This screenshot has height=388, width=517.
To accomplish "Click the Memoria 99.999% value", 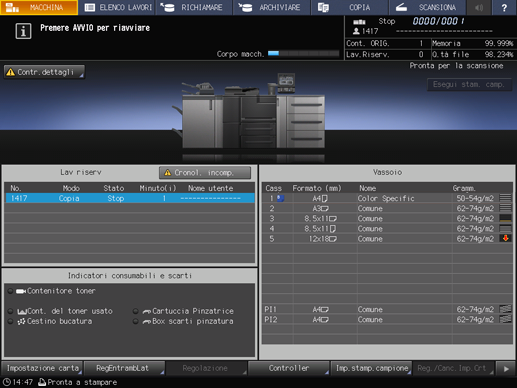I will point(499,43).
